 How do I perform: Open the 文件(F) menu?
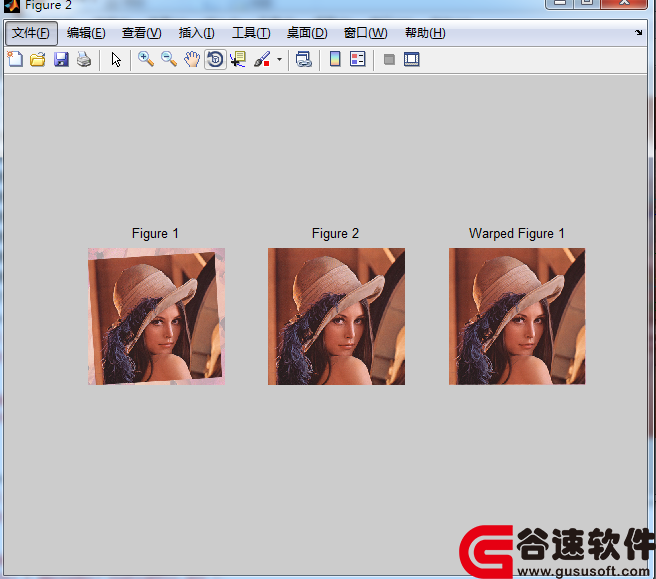31,33
